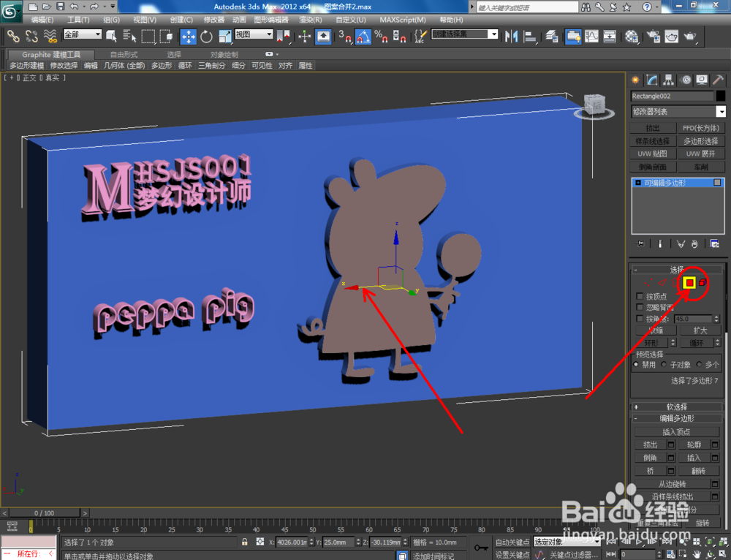Select the 禁用 preview radio button
Image resolution: width=731 pixels, height=560 pixels.
pyautogui.click(x=637, y=365)
